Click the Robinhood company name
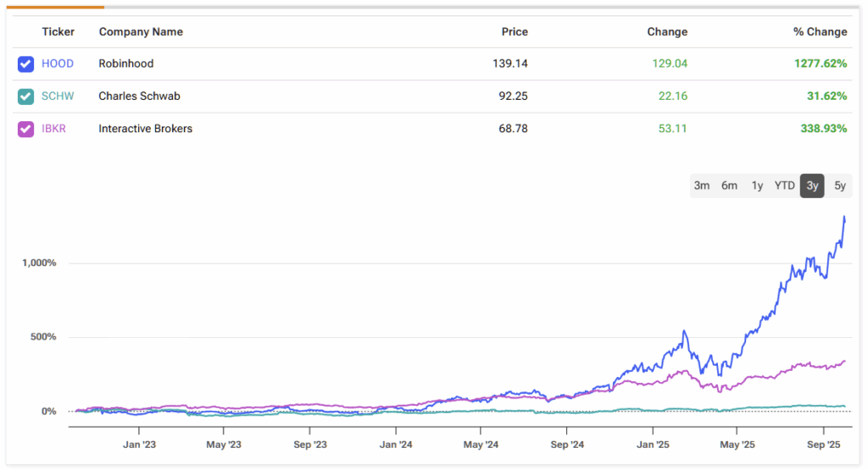868x470 pixels. [x=126, y=64]
